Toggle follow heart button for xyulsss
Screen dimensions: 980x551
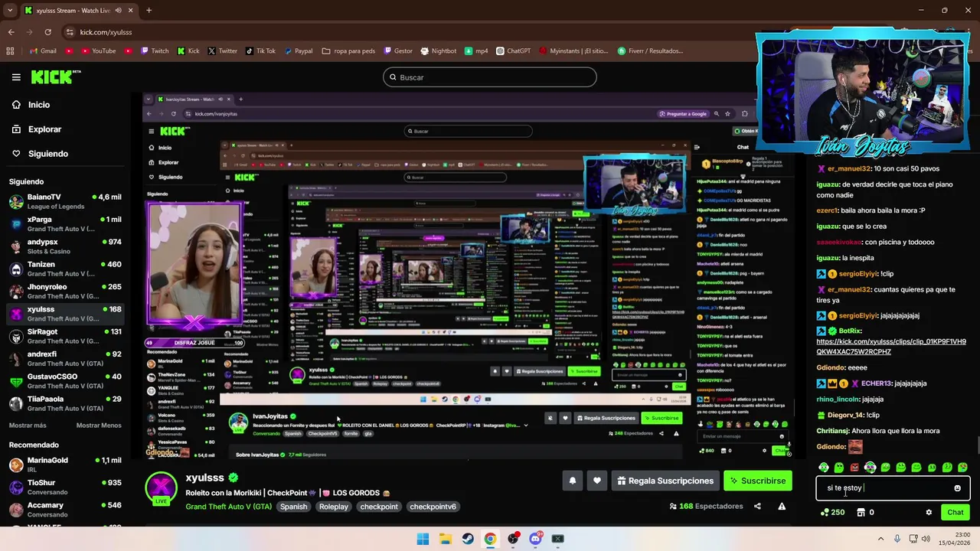pos(597,481)
